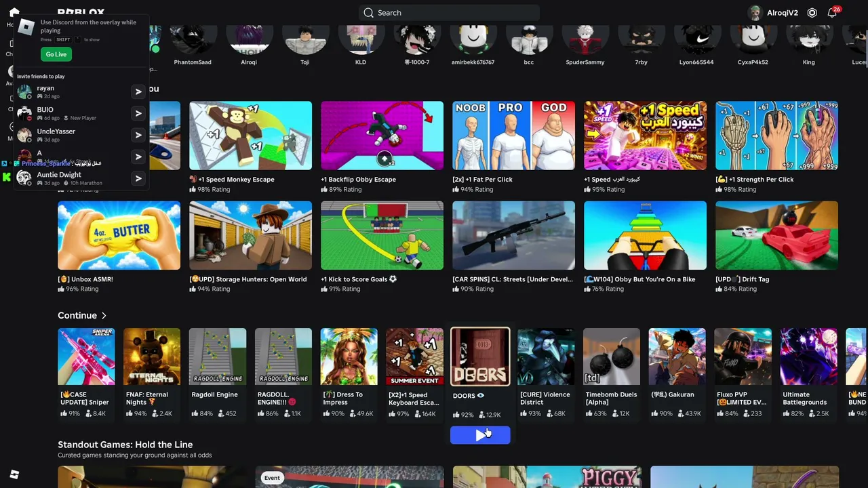868x488 pixels.
Task: Open the notifications bell icon
Action: tap(832, 13)
